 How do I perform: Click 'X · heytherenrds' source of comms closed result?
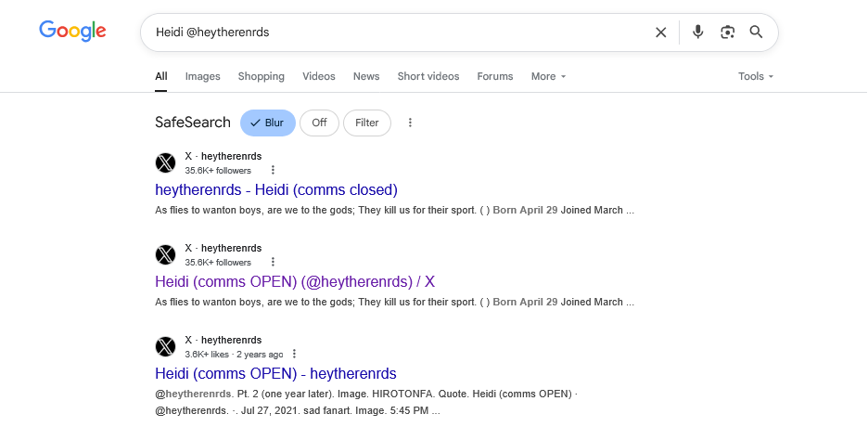(223, 156)
